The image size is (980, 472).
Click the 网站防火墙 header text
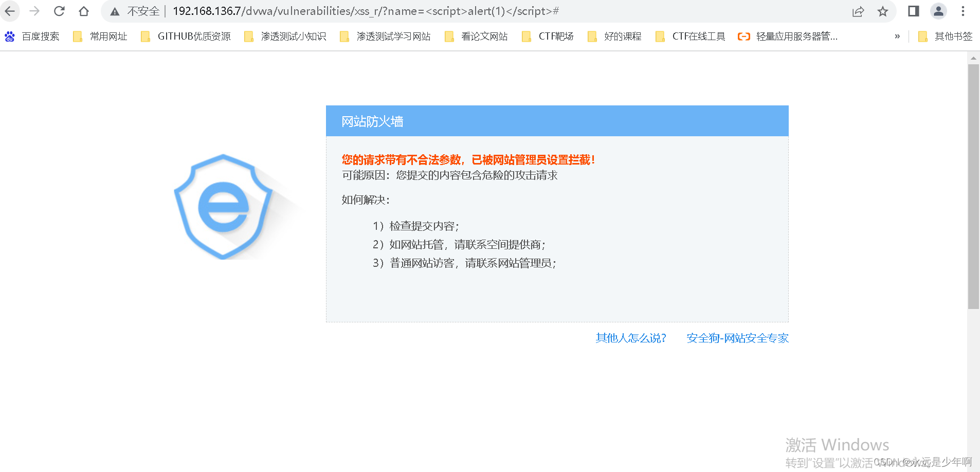coord(372,121)
